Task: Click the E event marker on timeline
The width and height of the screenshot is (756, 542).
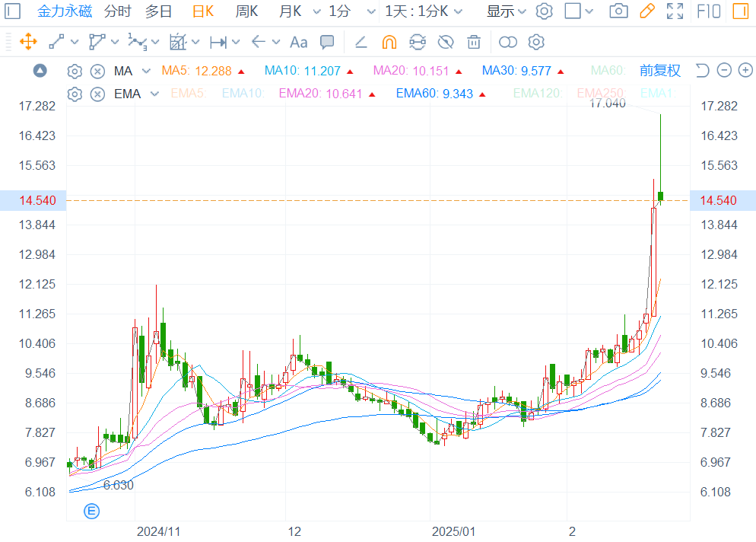Action: click(x=91, y=511)
